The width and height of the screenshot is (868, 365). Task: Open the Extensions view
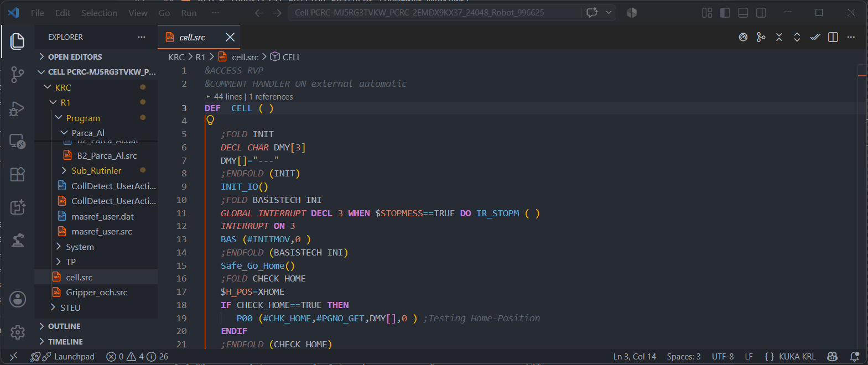click(18, 174)
